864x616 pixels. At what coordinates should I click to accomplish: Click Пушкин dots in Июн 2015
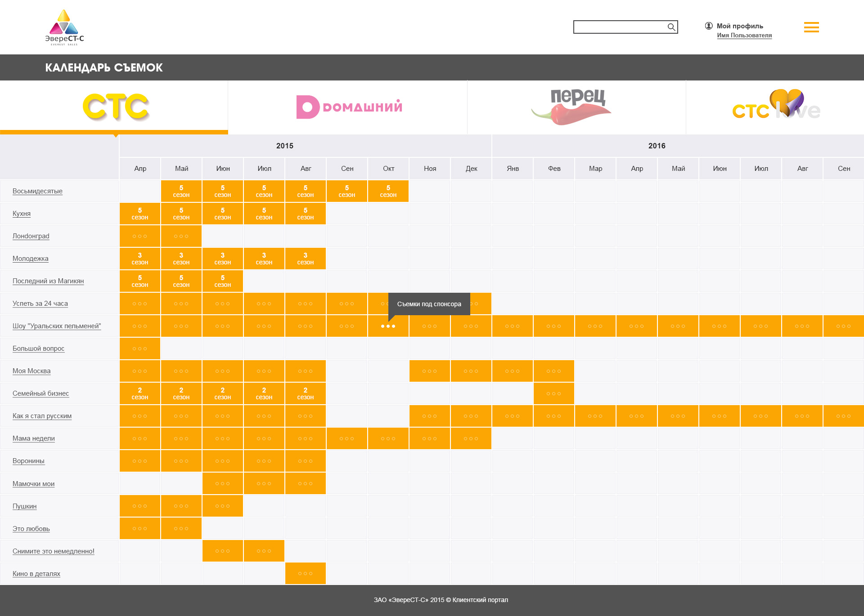[223, 506]
